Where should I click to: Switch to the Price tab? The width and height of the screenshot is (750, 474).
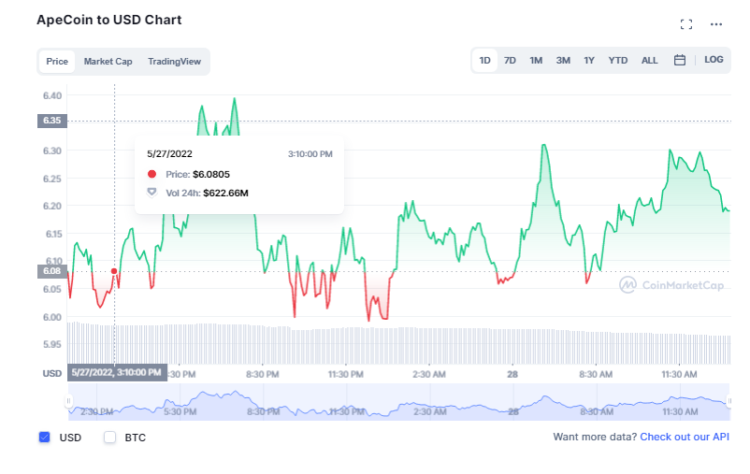(57, 61)
